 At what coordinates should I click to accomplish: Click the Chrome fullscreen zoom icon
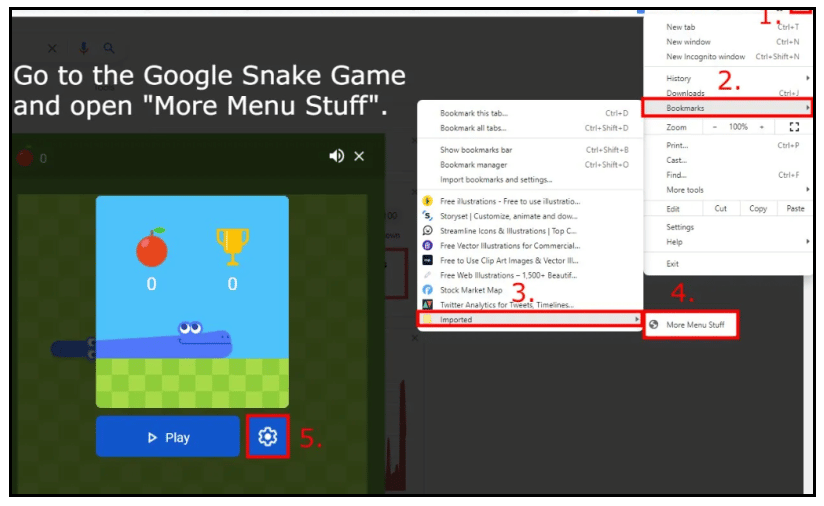[794, 127]
